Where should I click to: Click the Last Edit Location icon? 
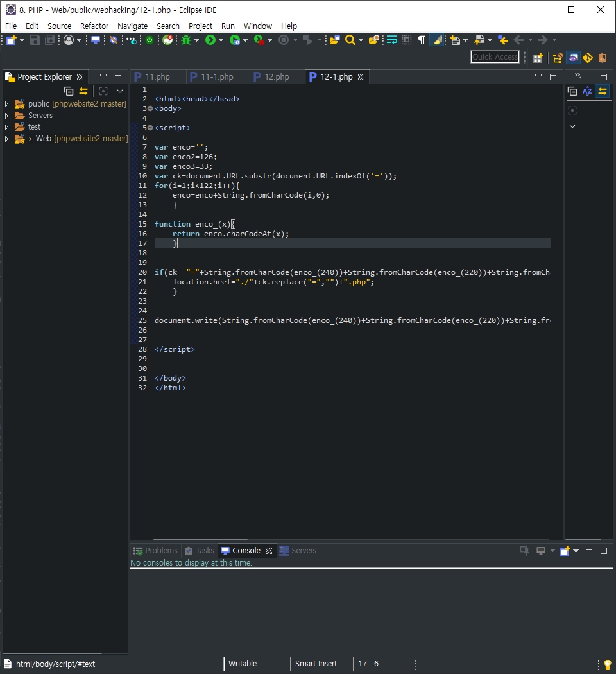pos(503,40)
